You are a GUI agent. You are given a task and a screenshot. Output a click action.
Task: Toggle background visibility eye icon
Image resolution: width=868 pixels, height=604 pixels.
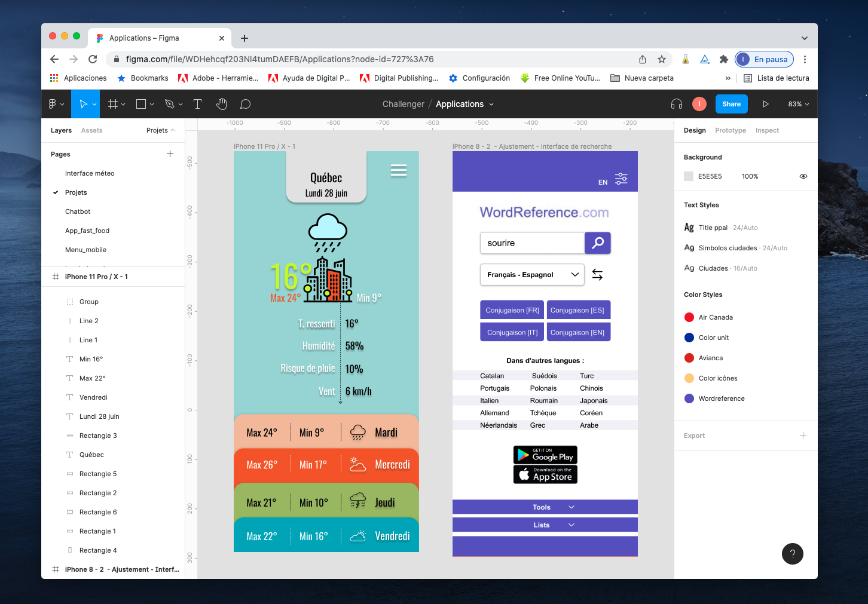click(x=803, y=176)
